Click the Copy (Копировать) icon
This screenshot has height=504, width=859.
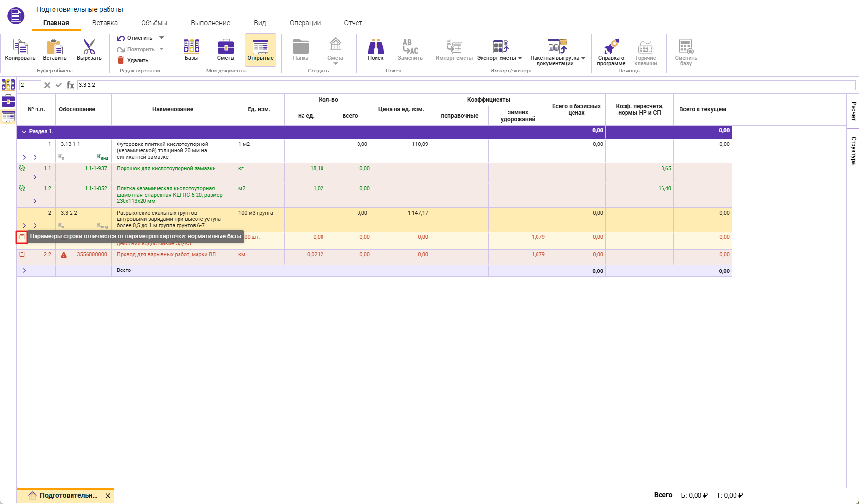coord(20,48)
